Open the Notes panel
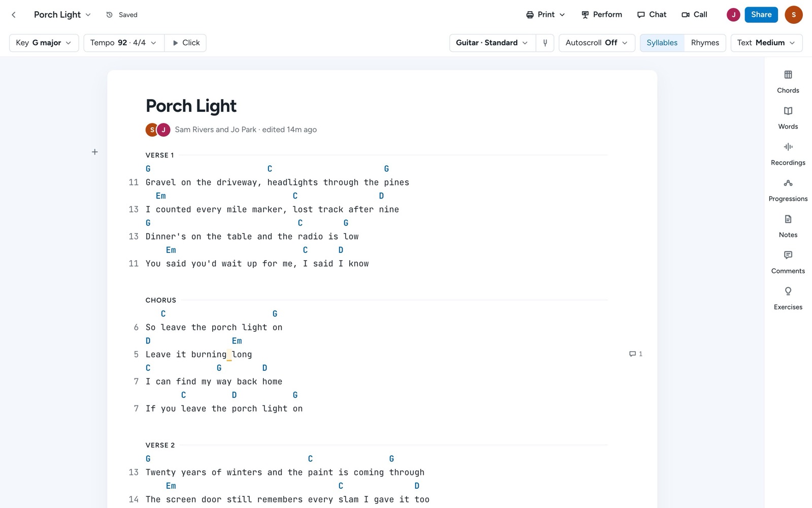Screen dimensions: 812x508 coord(788,226)
